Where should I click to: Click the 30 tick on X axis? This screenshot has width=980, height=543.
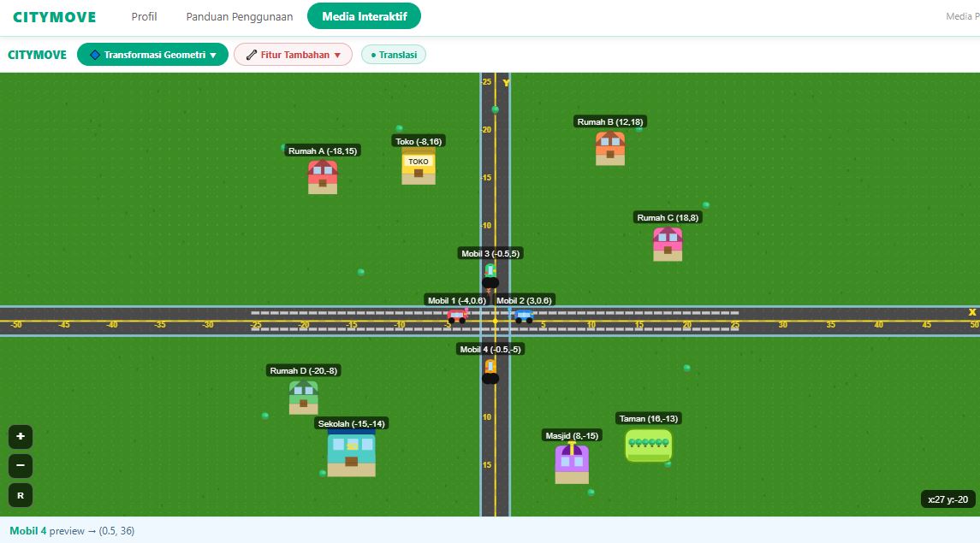(782, 325)
